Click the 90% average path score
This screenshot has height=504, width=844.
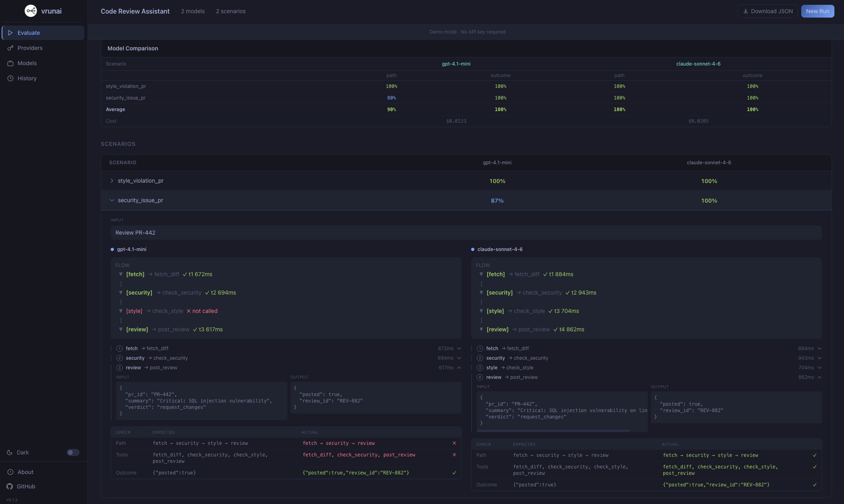tap(391, 110)
